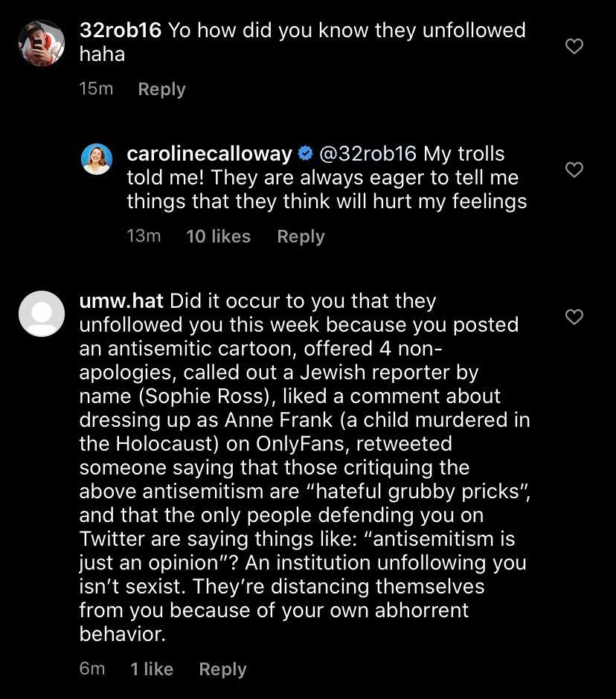The width and height of the screenshot is (616, 699).
Task: Open the 1 like list
Action: pyautogui.click(x=151, y=669)
